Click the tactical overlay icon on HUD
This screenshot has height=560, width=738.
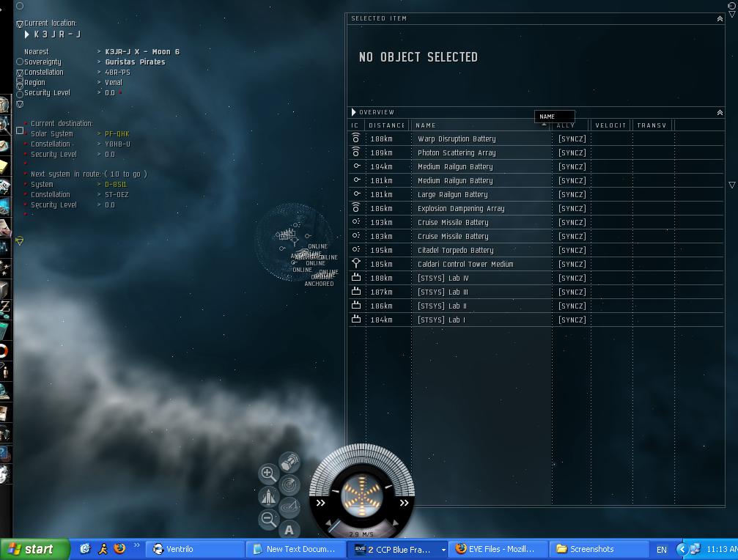(289, 507)
